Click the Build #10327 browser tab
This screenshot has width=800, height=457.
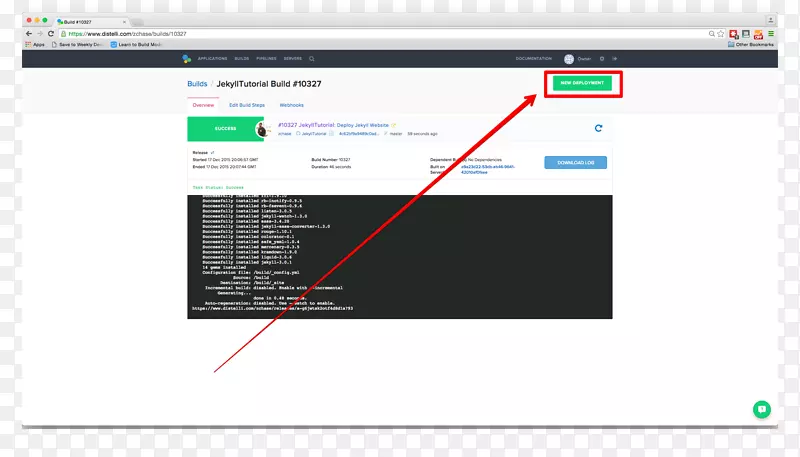(x=92, y=22)
